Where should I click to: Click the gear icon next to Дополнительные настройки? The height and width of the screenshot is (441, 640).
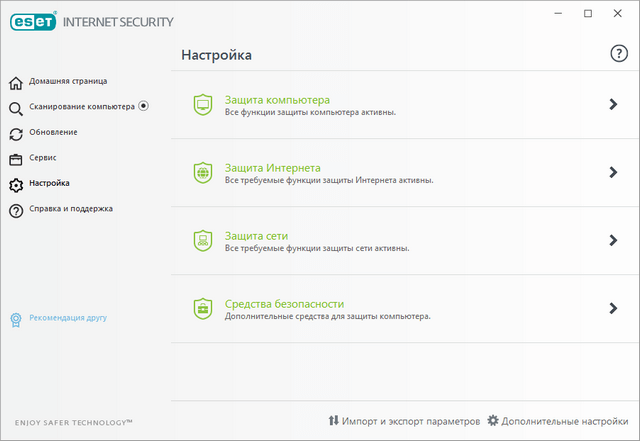(x=492, y=421)
